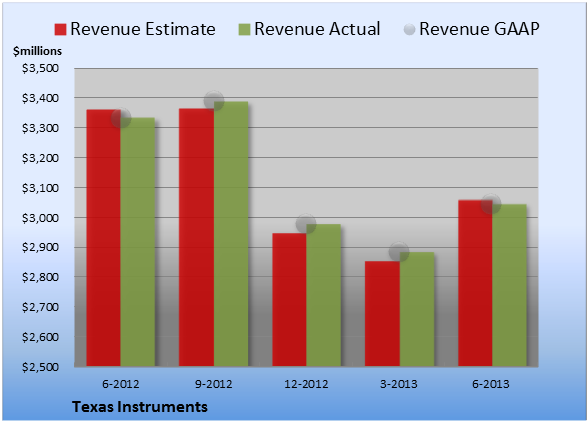
Task: Select the 'Revenue Actual' legend label
Action: [317, 29]
